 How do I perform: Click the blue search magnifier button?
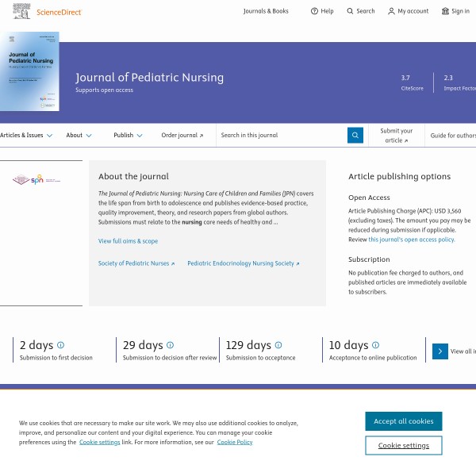[x=355, y=135]
